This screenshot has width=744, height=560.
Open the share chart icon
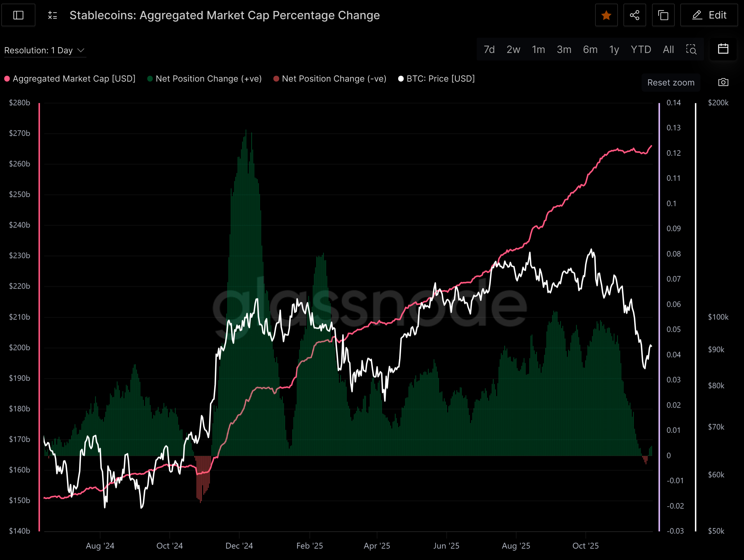[634, 15]
